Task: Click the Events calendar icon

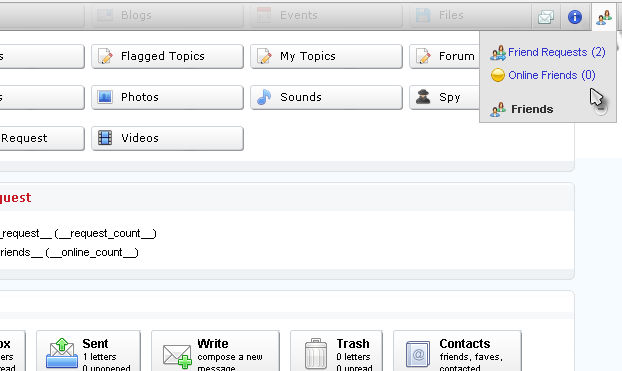Action: click(264, 15)
